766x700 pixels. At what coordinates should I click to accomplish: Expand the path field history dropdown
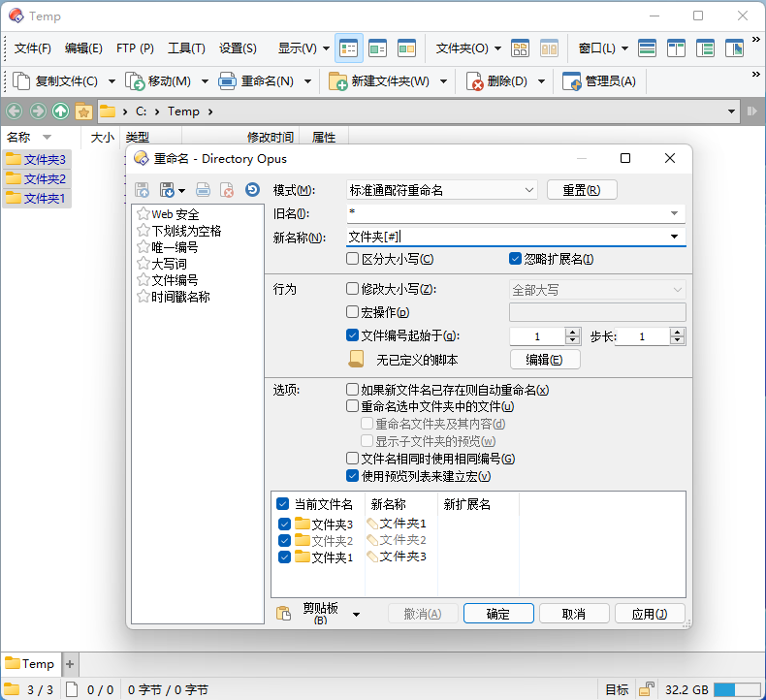point(731,111)
